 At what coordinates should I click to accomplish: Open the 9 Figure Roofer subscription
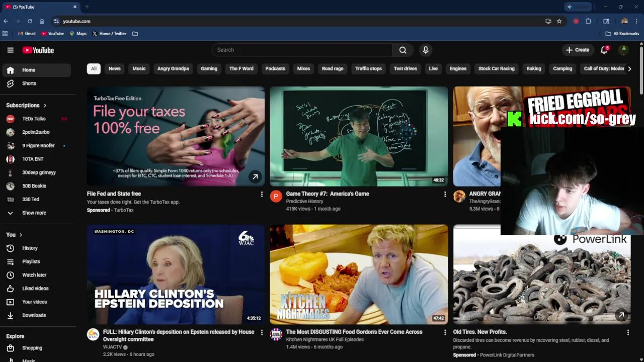coord(37,146)
